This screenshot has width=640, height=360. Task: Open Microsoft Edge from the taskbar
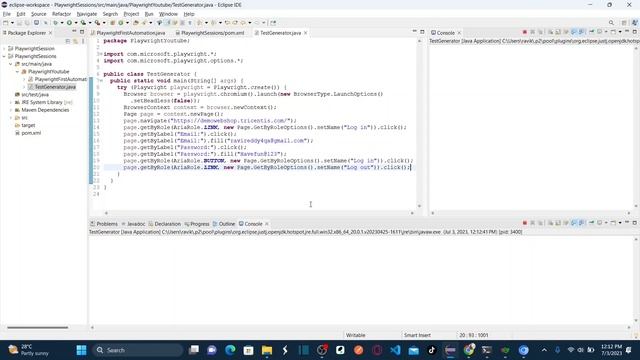[230, 350]
